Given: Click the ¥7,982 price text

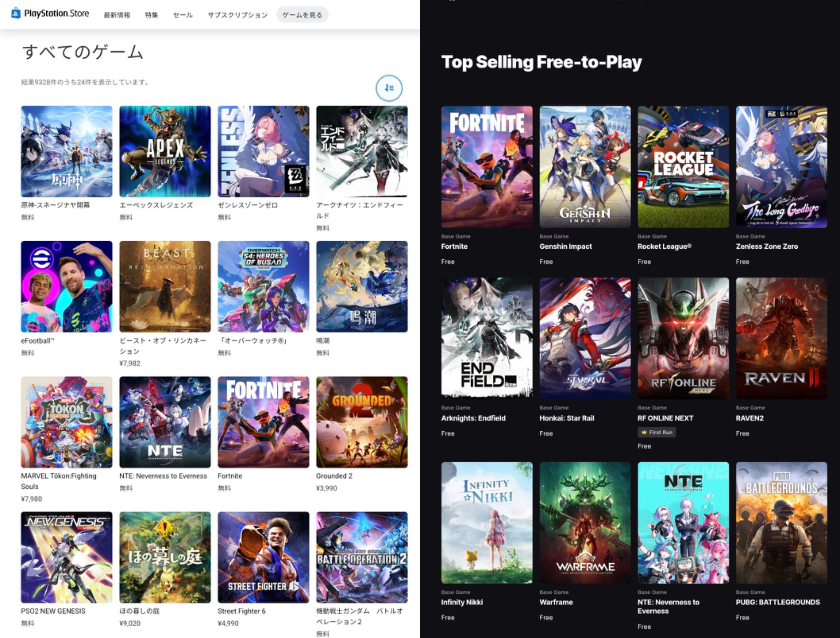Looking at the screenshot, I should 130,363.
